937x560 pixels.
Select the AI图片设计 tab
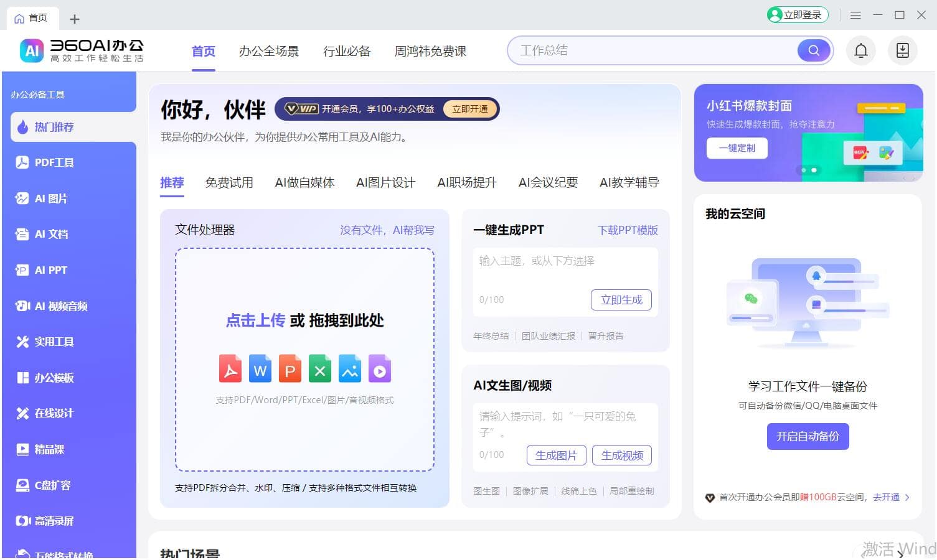(x=386, y=182)
